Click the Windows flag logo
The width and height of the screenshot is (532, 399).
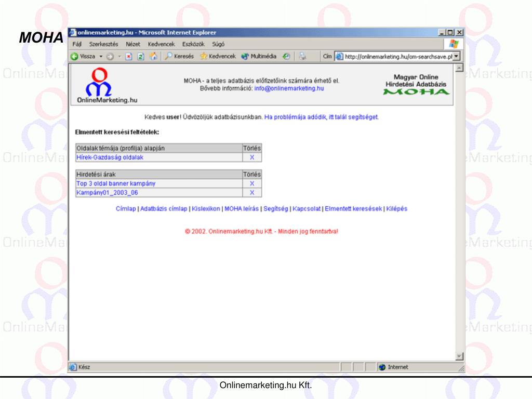coord(454,44)
